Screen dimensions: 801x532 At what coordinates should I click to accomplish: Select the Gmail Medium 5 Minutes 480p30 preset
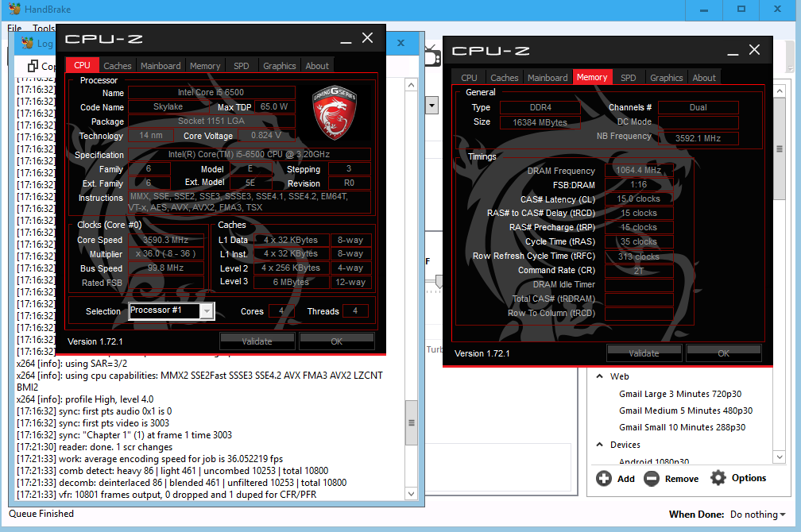(x=685, y=411)
